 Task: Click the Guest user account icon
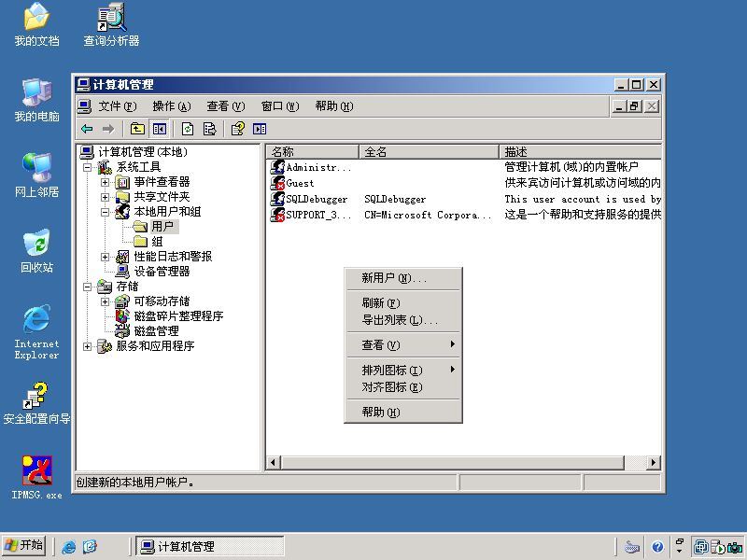pyautogui.click(x=277, y=183)
